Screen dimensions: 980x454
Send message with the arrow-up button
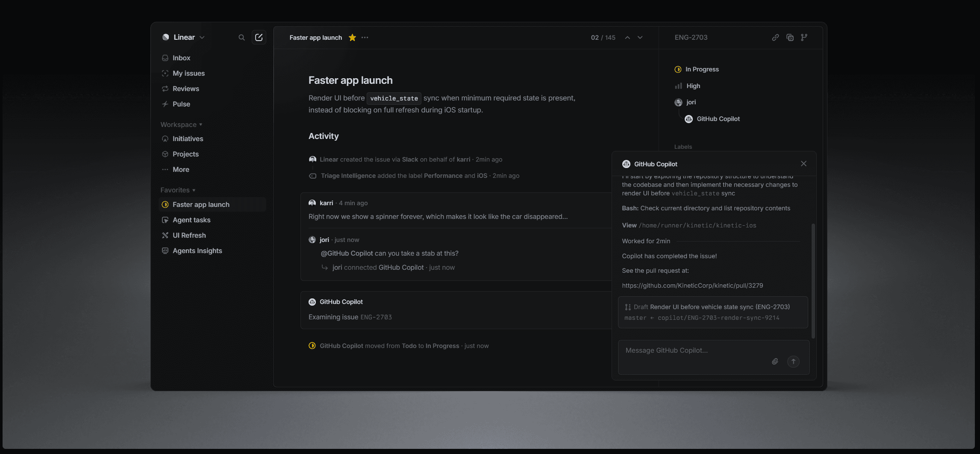[793, 362]
